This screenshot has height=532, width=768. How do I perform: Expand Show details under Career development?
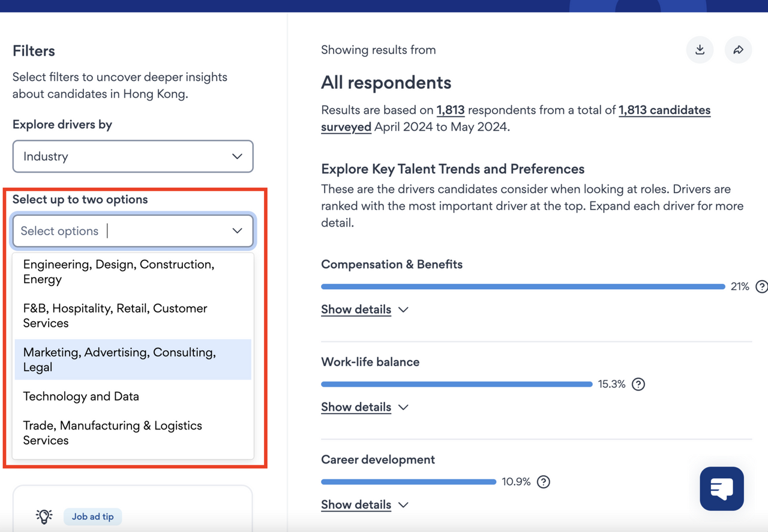coord(364,505)
